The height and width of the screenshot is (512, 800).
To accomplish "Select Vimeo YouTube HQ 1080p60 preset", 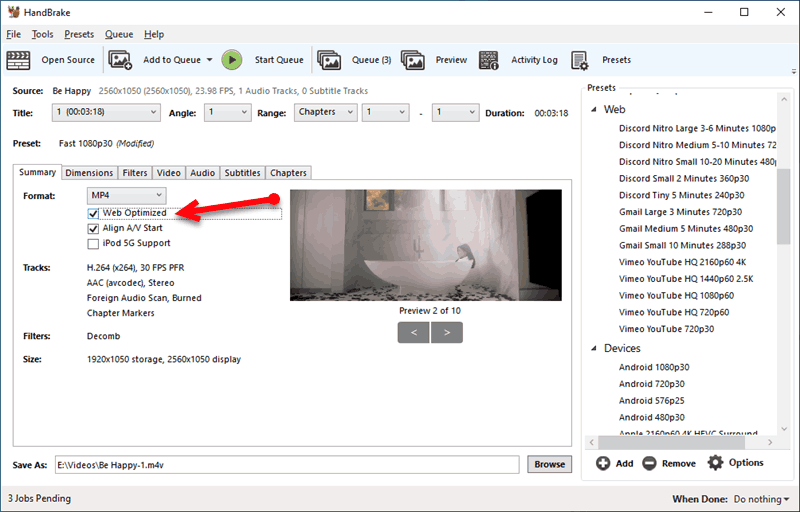I will (676, 296).
